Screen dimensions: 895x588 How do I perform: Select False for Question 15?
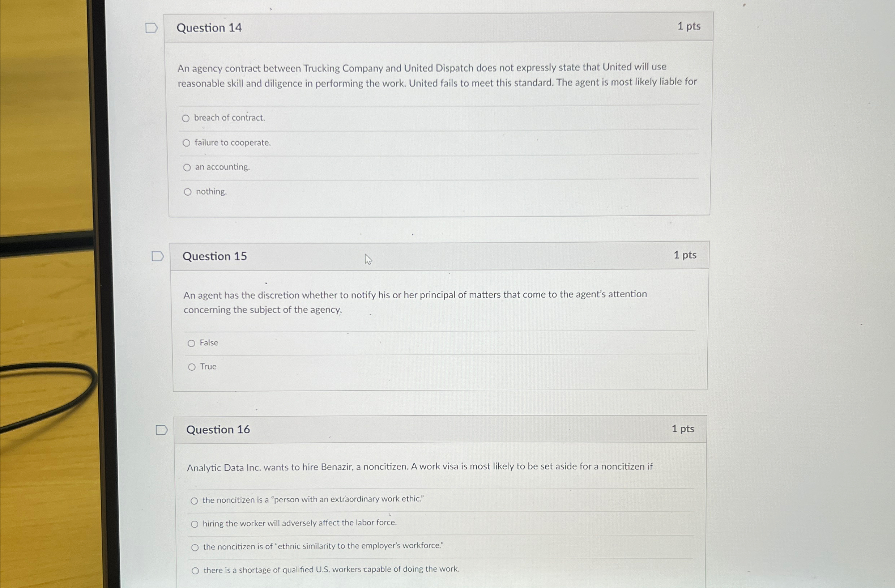192,343
